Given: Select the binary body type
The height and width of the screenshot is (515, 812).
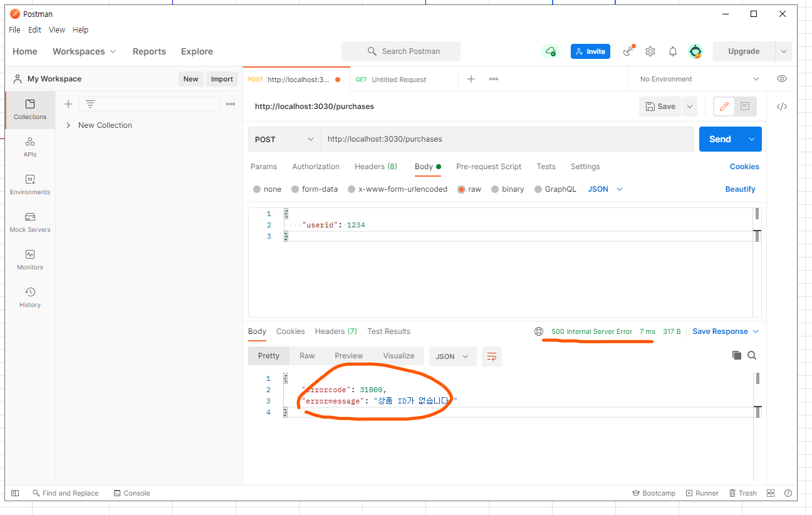Looking at the screenshot, I should 507,189.
